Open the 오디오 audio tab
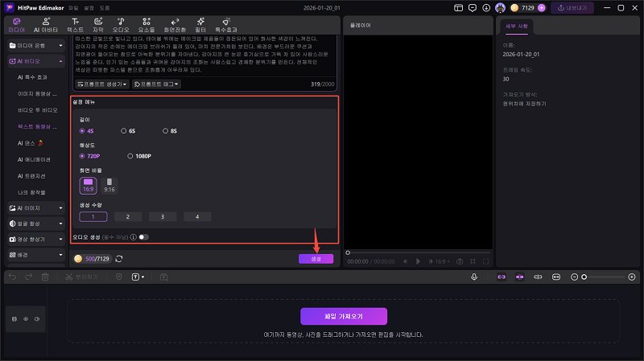The height and width of the screenshot is (361, 644). [121, 25]
